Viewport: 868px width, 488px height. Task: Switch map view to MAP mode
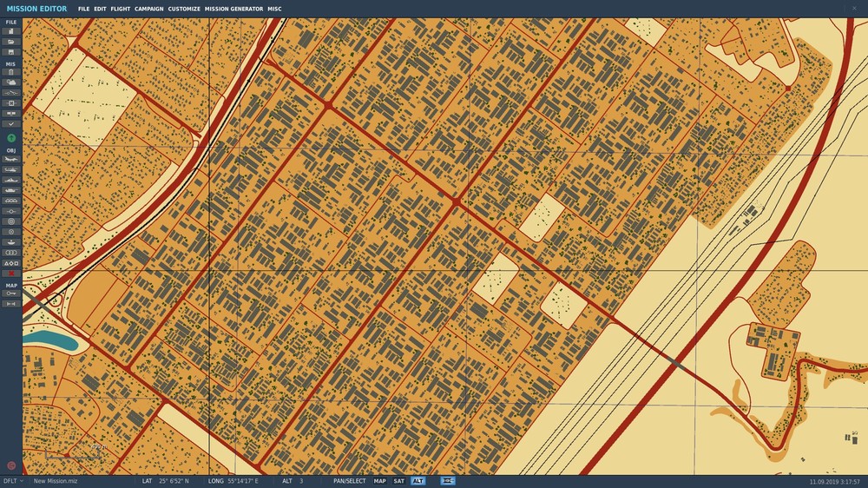[379, 481]
